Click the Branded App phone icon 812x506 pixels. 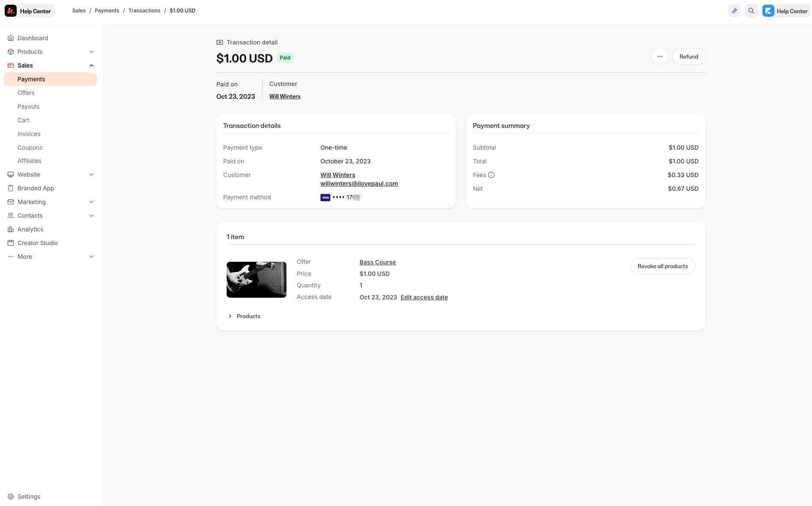(x=11, y=188)
